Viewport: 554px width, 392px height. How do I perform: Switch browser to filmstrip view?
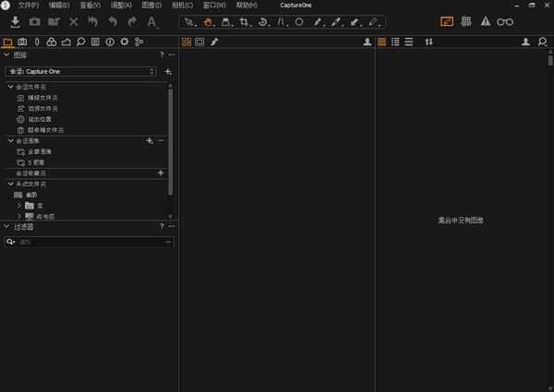[x=409, y=42]
